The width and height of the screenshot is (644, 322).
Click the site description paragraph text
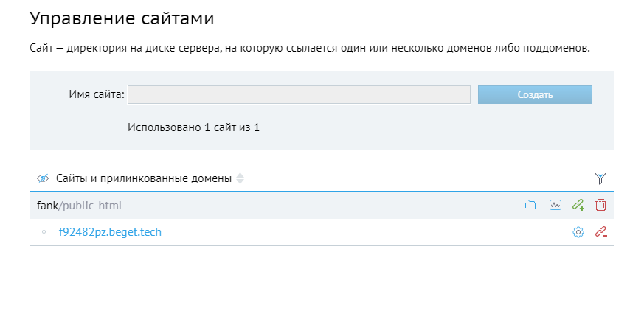(310, 48)
